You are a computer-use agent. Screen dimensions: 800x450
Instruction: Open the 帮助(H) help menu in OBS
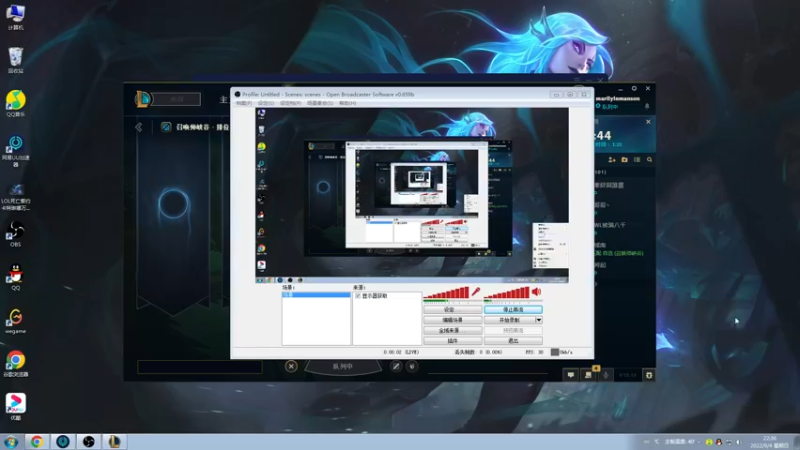347,103
